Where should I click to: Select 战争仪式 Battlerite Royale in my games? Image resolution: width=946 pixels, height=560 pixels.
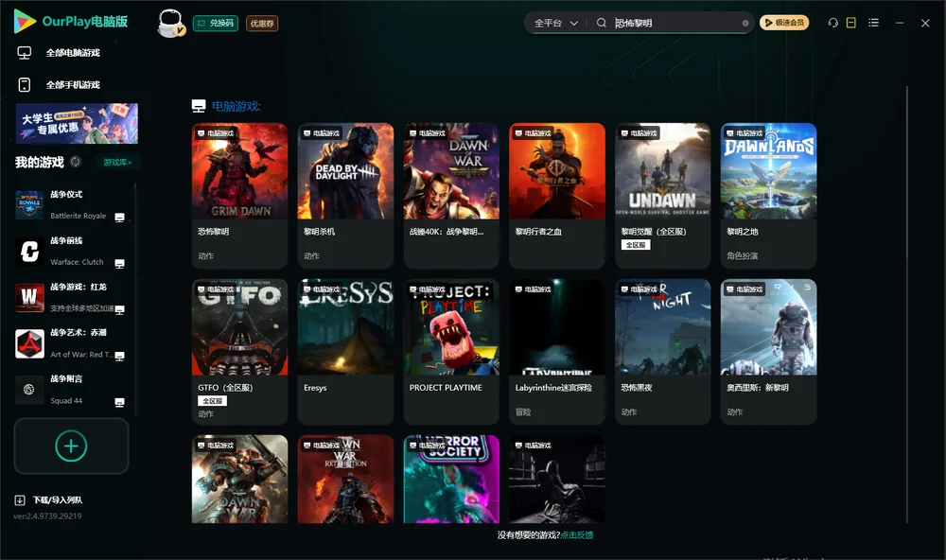(x=71, y=205)
